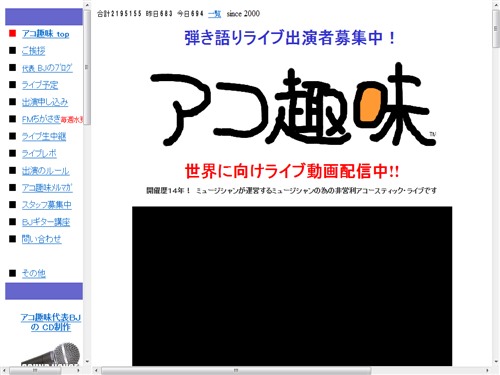Screen dimensions: 500x375
Task: Open ライブレポ reports link
Action: pyautogui.click(x=39, y=153)
